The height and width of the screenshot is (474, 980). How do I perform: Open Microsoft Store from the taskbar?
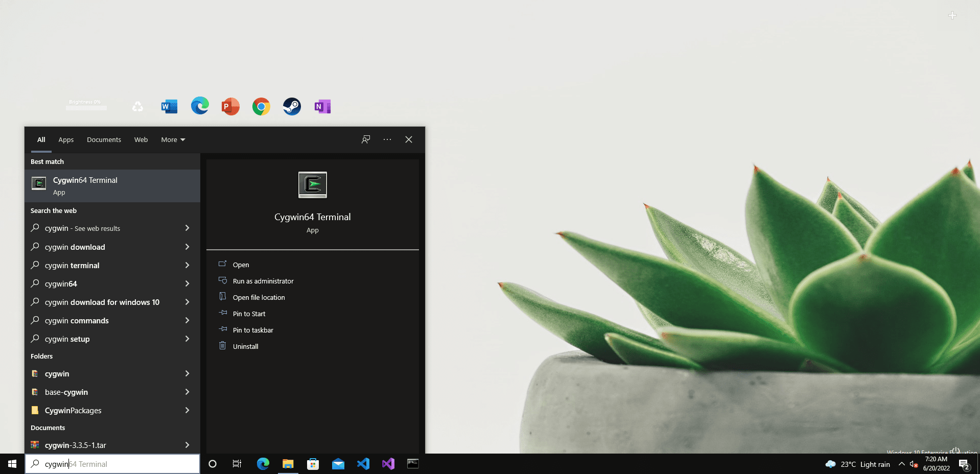point(313,464)
